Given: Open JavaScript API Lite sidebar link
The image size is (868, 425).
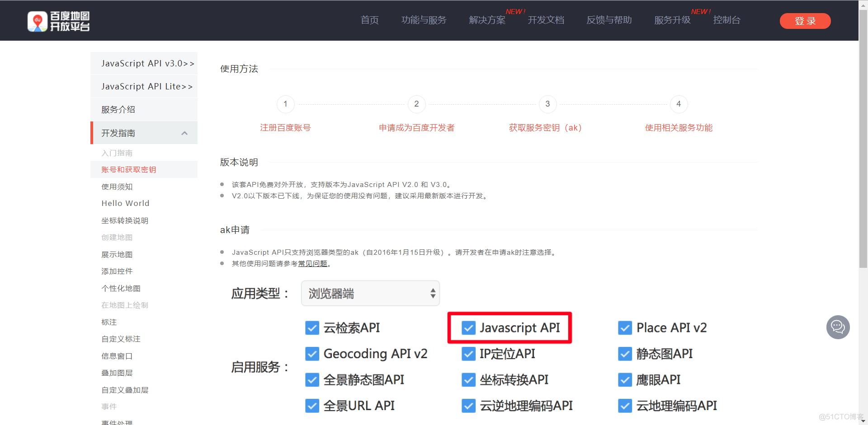Looking at the screenshot, I should click(144, 86).
